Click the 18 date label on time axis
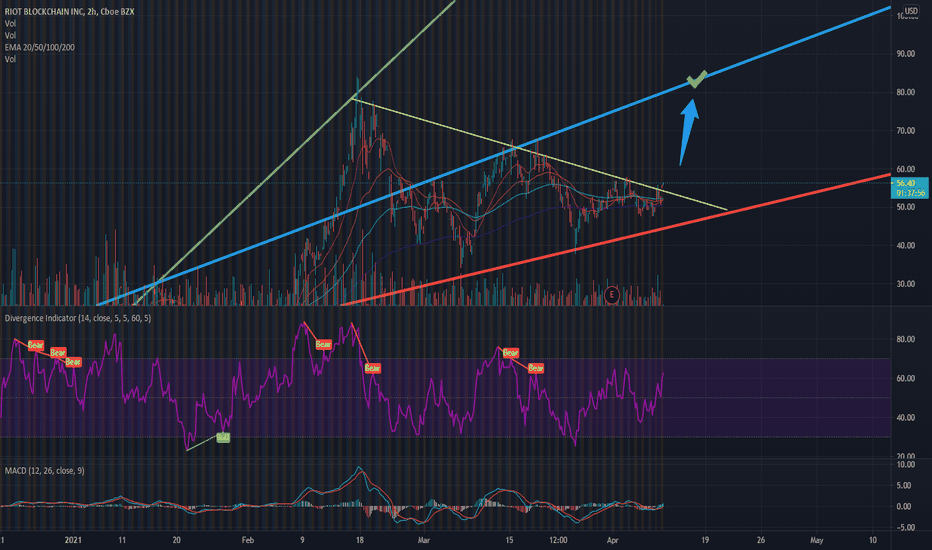The height and width of the screenshot is (550, 932). point(360,540)
